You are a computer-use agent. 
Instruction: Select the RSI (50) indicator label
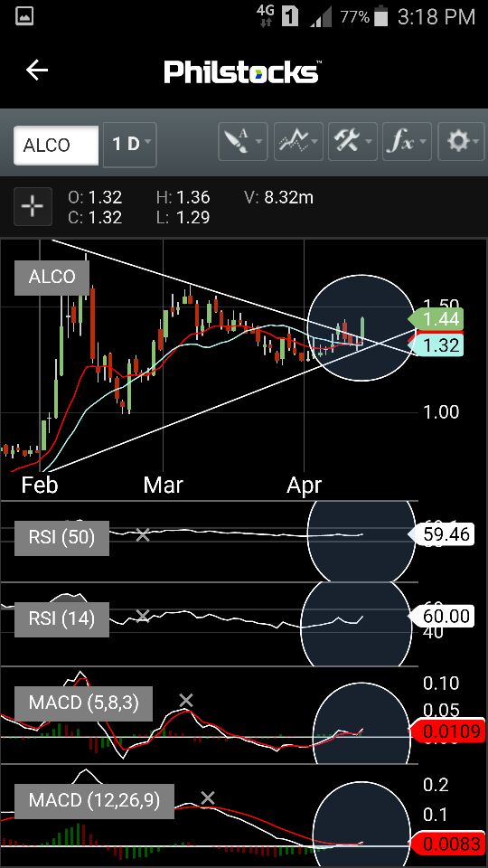(62, 537)
